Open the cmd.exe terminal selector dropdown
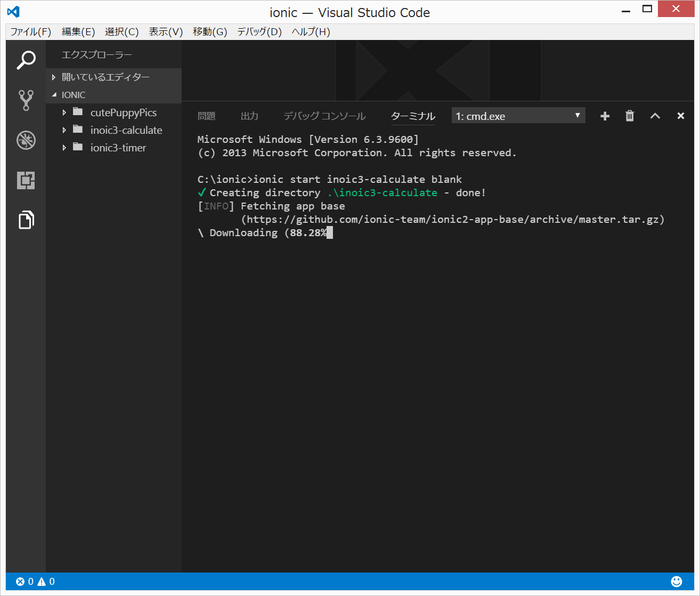Image resolution: width=700 pixels, height=596 pixels. 518,116
